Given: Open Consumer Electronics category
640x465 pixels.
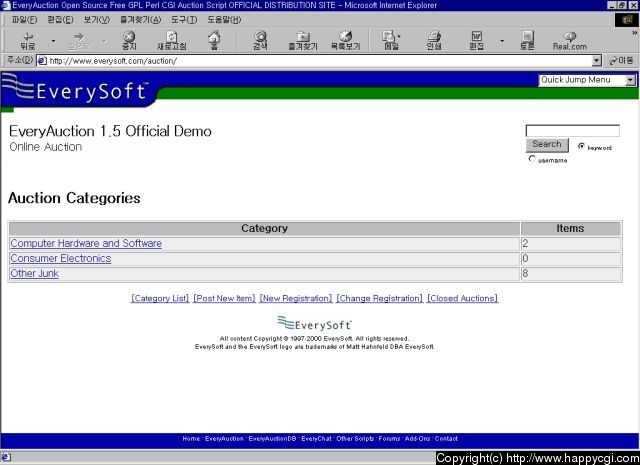Looking at the screenshot, I should pos(61,258).
